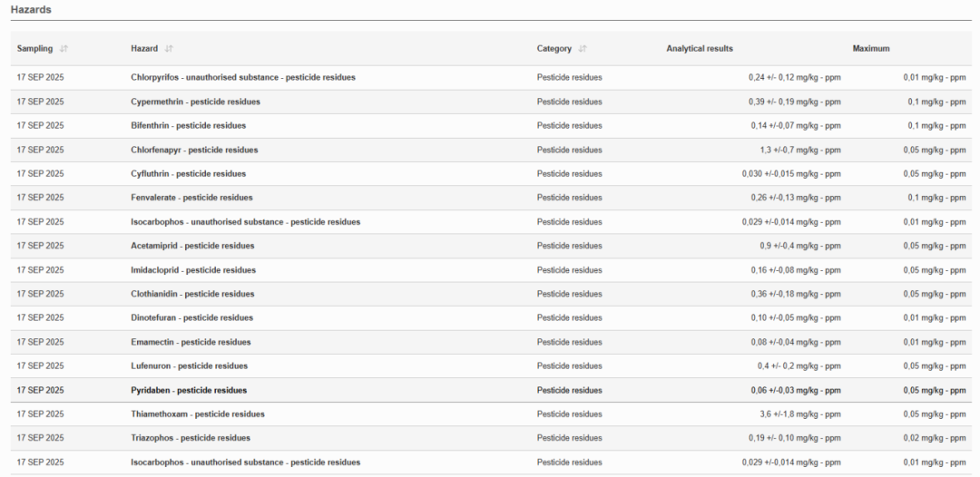Select the Hazards section heading

(x=31, y=9)
